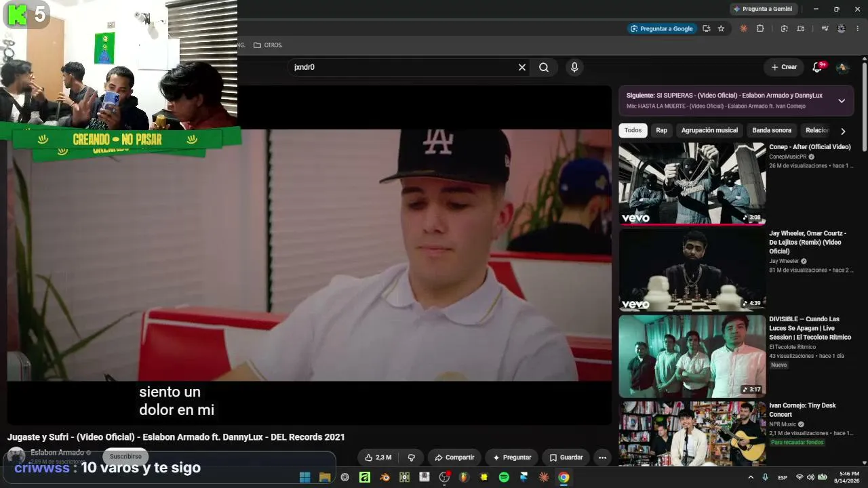
Task: Open the ESP language switcher
Action: coord(783,478)
